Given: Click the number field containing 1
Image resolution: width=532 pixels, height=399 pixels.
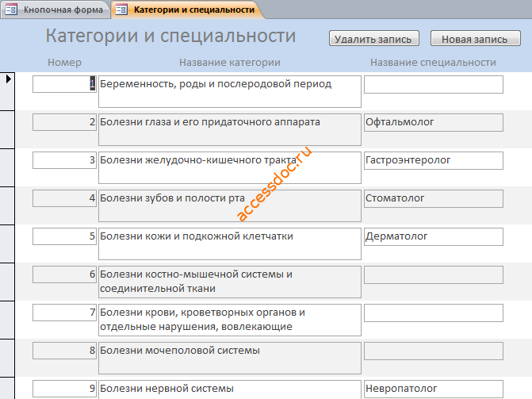Looking at the screenshot, I should (64, 84).
